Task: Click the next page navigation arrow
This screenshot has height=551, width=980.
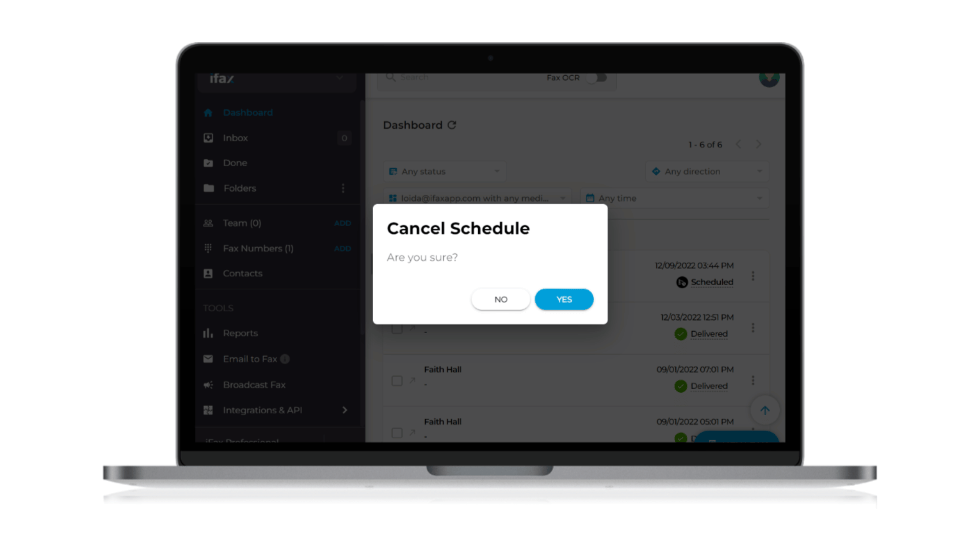Action: [758, 144]
